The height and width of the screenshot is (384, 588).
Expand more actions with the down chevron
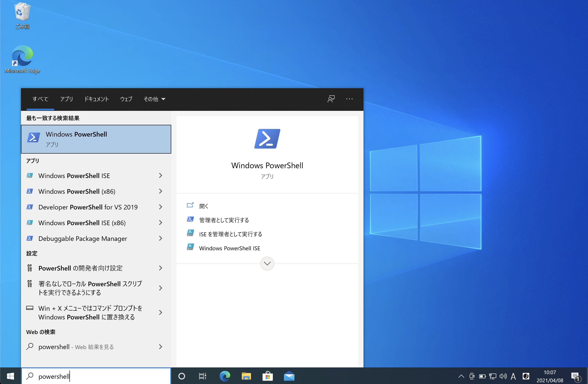(x=267, y=264)
